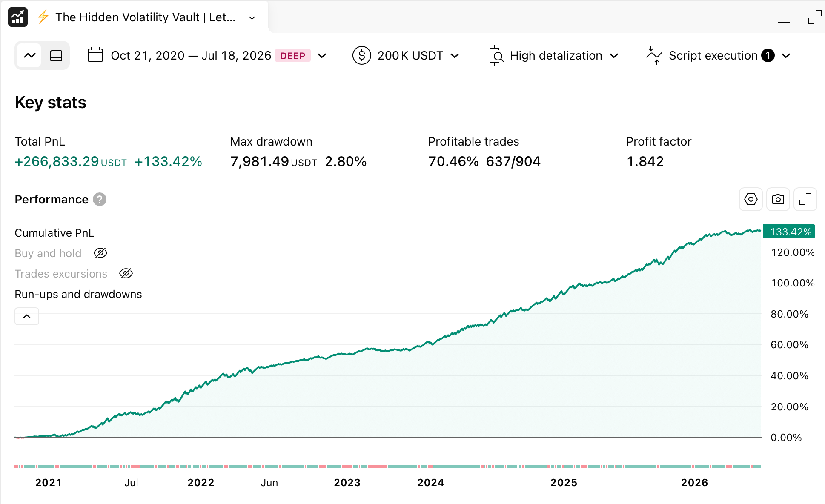Click the Script execution icon
Screen dimensions: 825x504
654,55
